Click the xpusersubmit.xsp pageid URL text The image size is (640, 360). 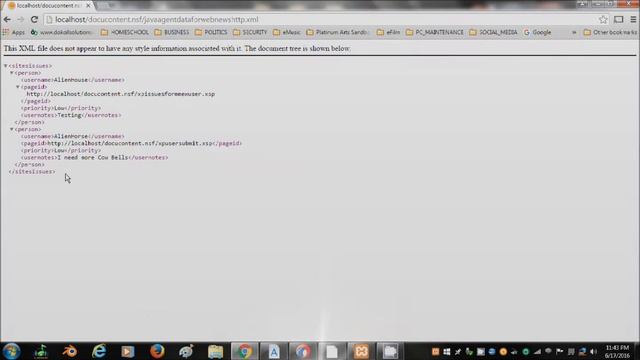(130, 143)
